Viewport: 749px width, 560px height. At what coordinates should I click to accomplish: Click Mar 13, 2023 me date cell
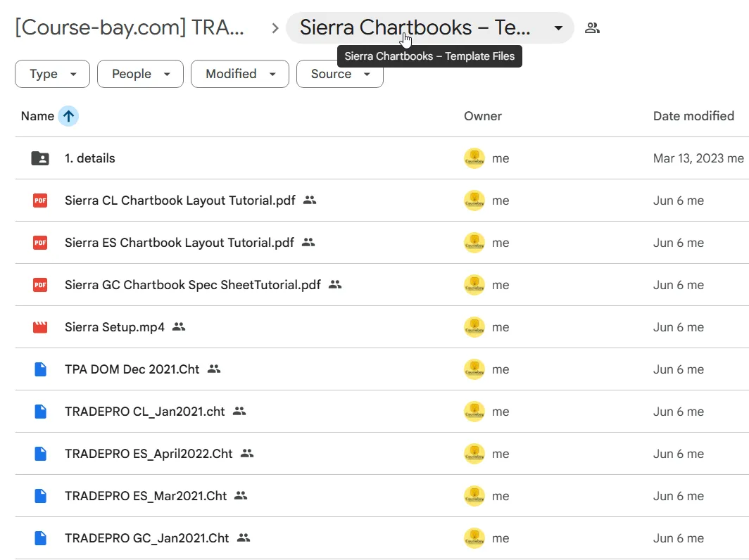pos(698,158)
